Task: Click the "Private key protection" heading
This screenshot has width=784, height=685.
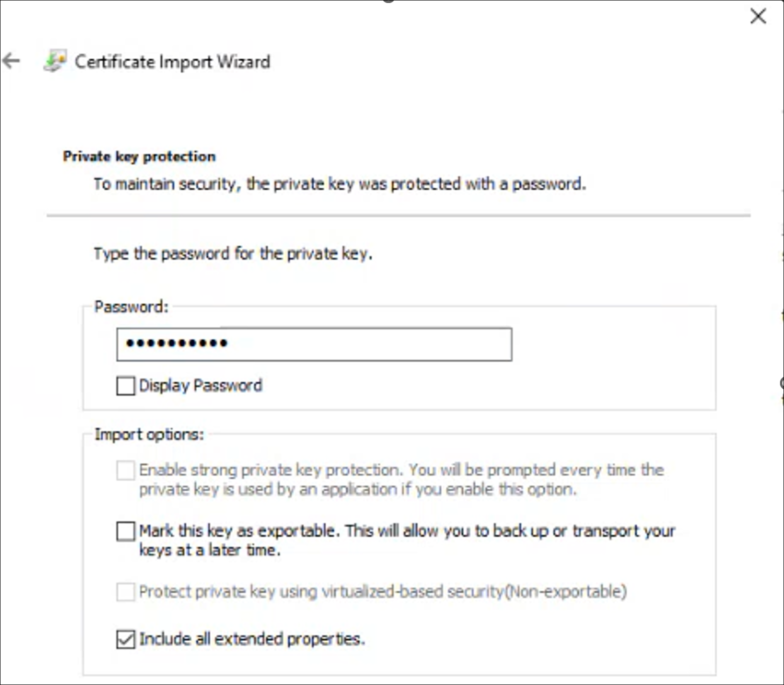Action: (139, 156)
